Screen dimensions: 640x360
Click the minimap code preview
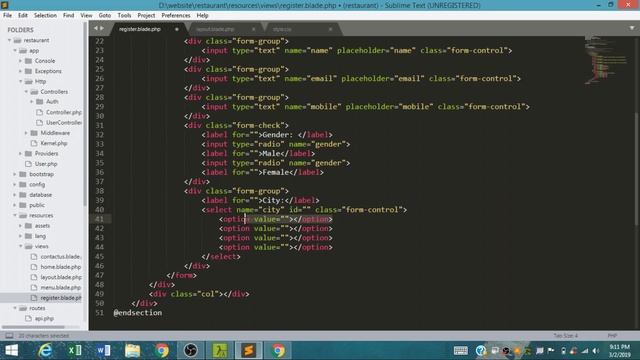point(607,60)
